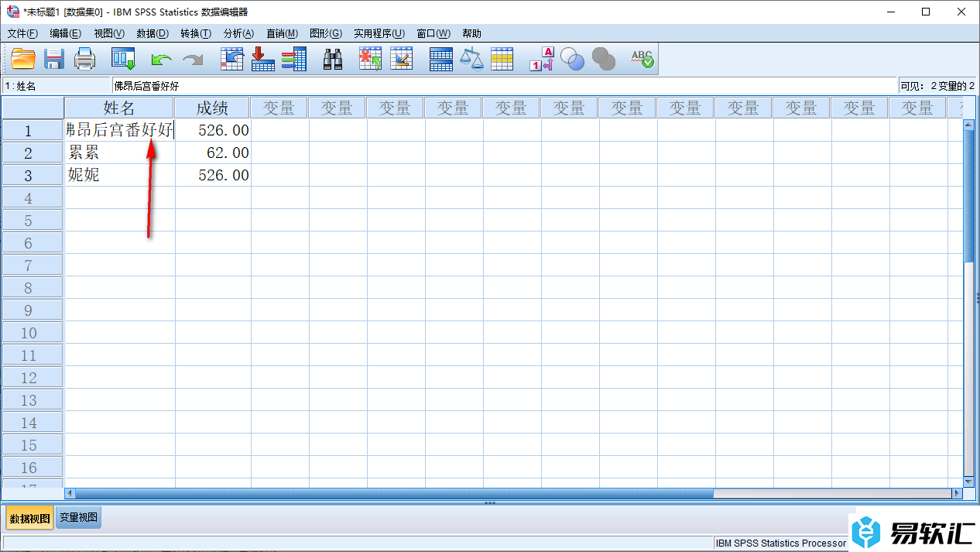Select row number 8 header
The width and height of the screenshot is (980, 552).
pos(33,287)
